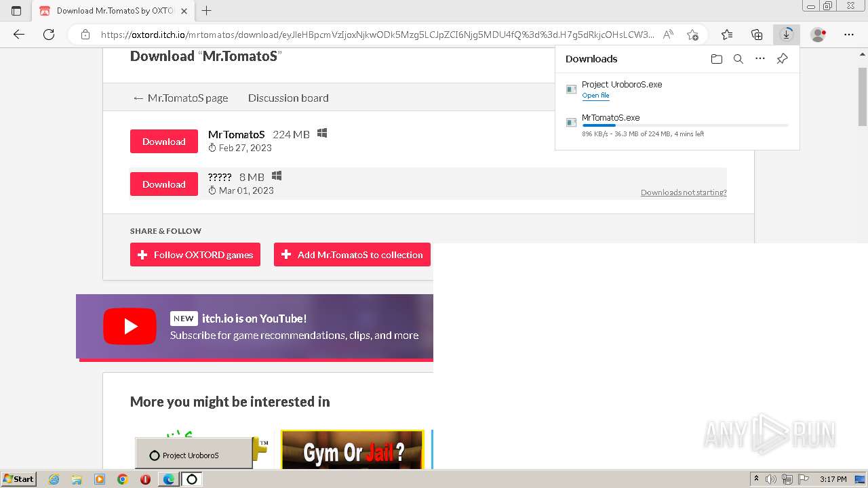Open Windows Explorer from the taskbar
This screenshot has width=868, height=488.
[77, 479]
